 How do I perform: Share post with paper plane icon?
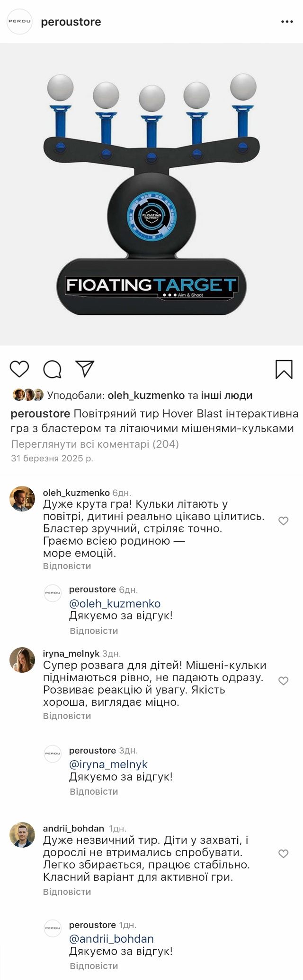click(x=85, y=369)
